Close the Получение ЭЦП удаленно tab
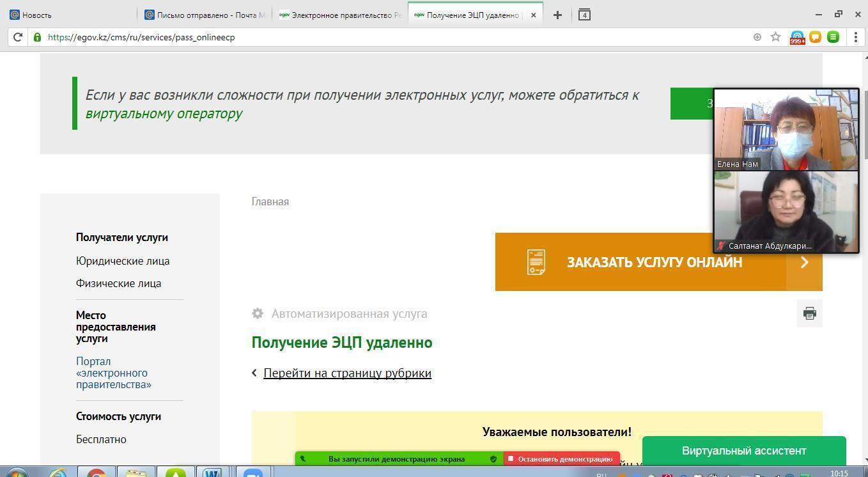The image size is (868, 477). [533, 15]
